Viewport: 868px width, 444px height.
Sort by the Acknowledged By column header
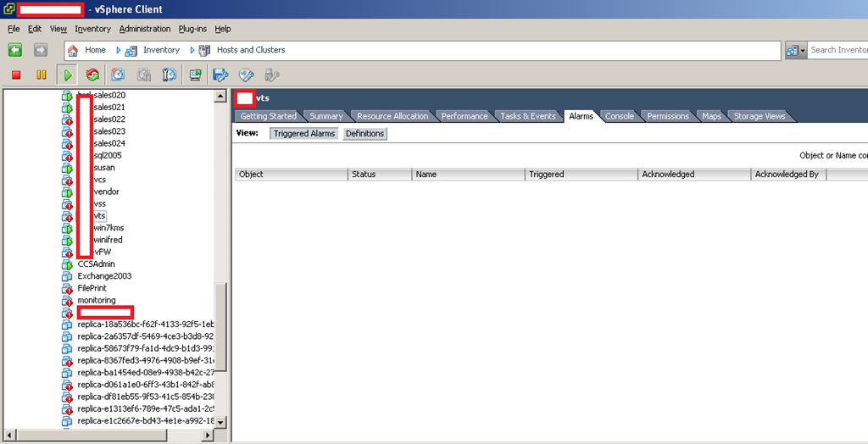788,175
